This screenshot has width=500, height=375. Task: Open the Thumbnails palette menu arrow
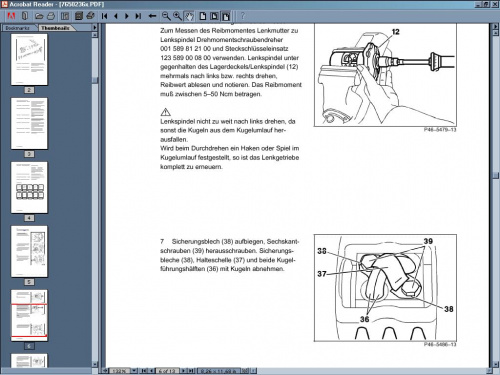[95, 28]
